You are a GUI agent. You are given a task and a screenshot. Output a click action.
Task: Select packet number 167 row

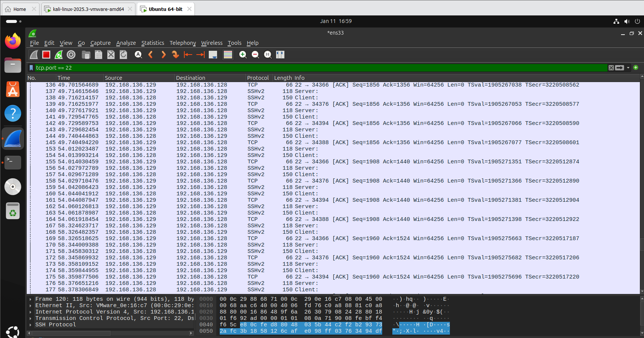[x=333, y=226]
